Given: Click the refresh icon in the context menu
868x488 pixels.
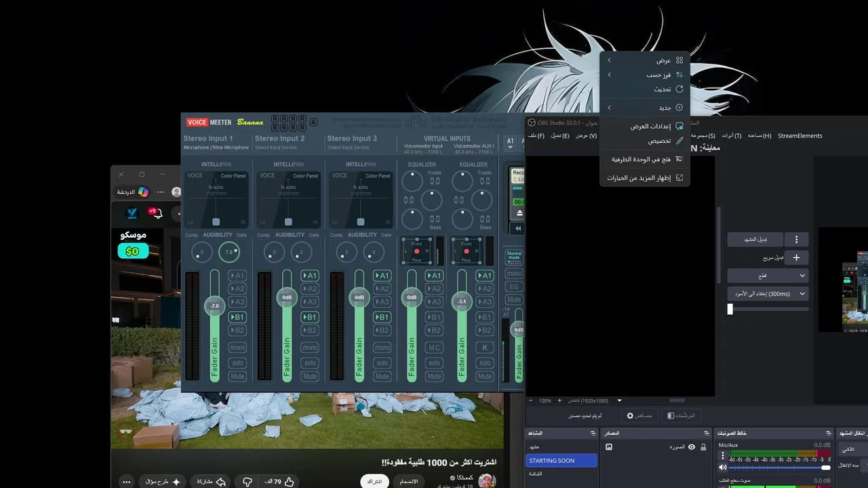Looking at the screenshot, I should (679, 89).
